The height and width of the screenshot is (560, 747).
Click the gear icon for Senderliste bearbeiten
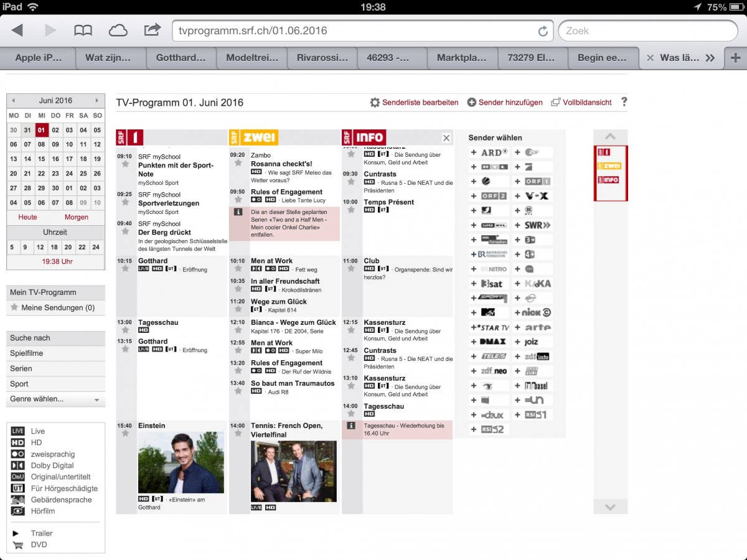375,103
